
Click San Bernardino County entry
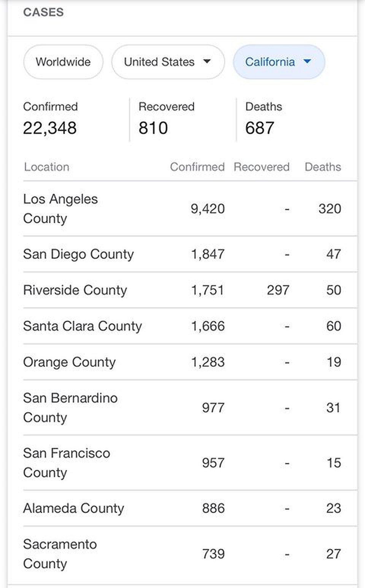(70, 407)
